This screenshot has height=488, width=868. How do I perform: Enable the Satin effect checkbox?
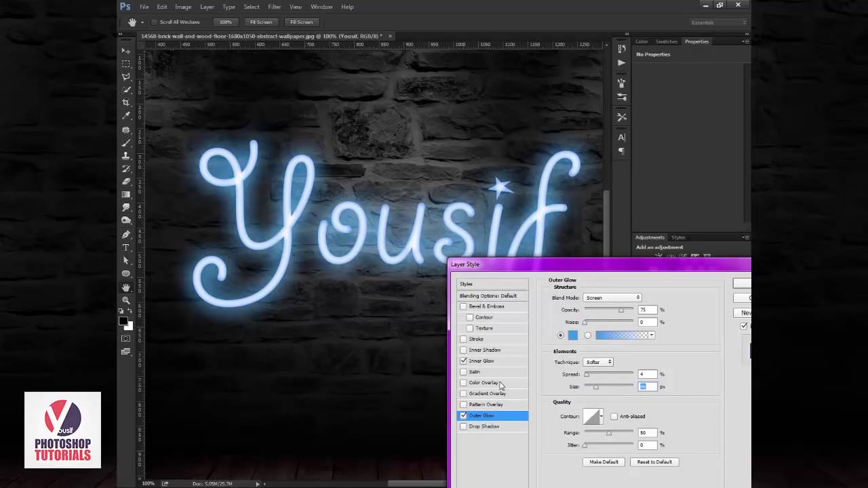[463, 371]
